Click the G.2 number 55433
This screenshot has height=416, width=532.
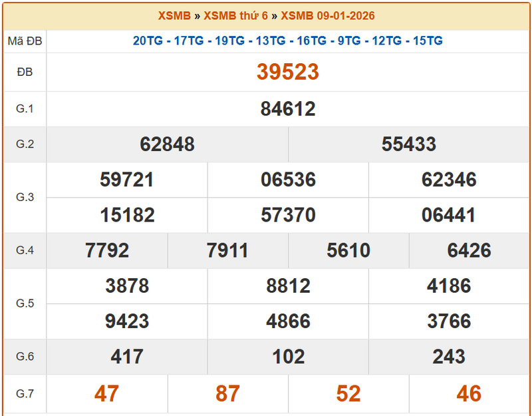click(409, 144)
